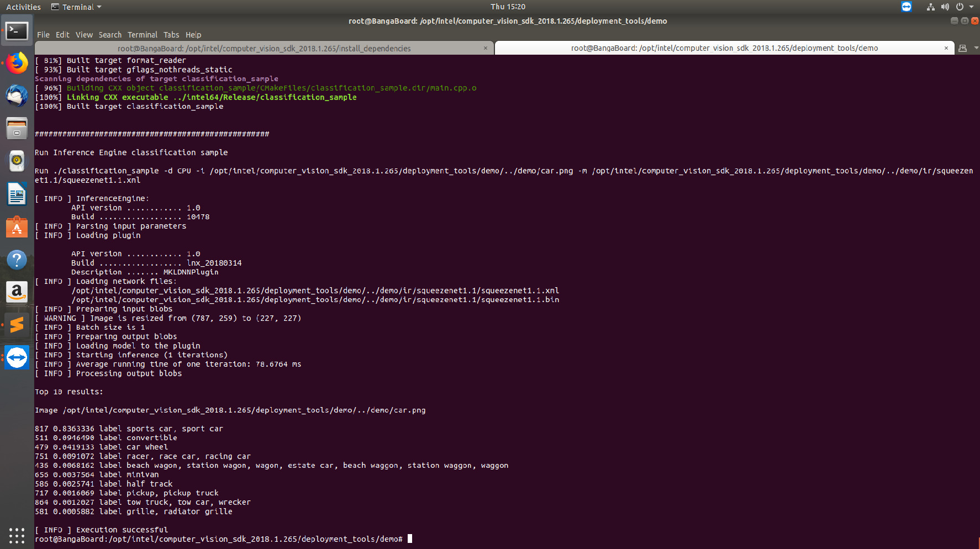Screen dimensions: 980x549
Task: Click the WARNING image resized line
Action: 168,318
